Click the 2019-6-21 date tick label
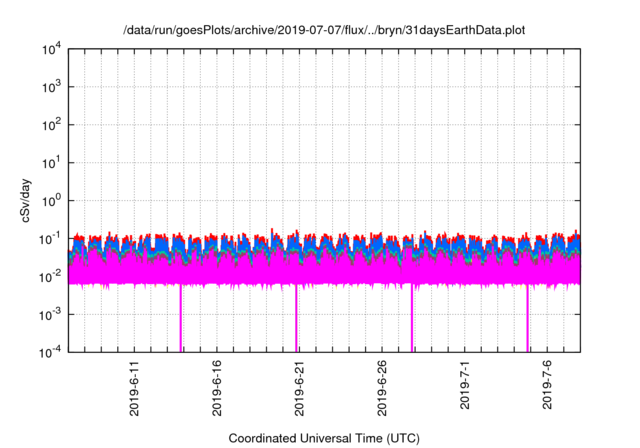Screen dimensions: 640x448 click(x=299, y=388)
